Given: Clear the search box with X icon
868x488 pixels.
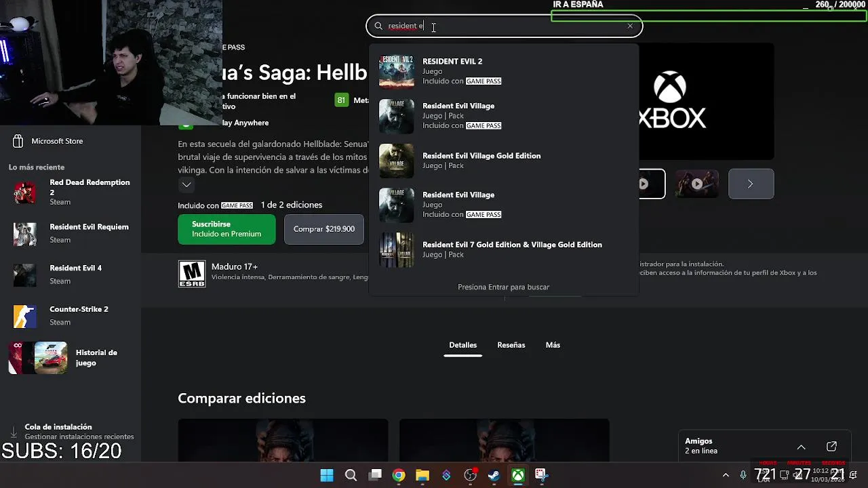Looking at the screenshot, I should click(630, 26).
